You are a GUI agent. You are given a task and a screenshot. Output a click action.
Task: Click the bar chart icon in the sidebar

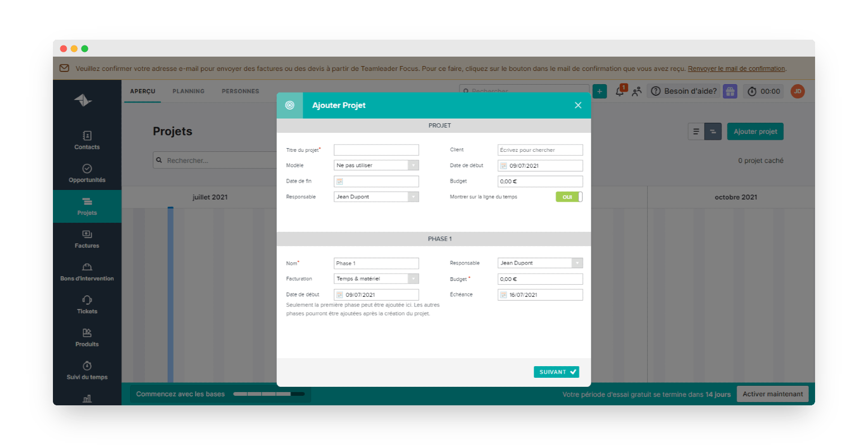click(87, 398)
